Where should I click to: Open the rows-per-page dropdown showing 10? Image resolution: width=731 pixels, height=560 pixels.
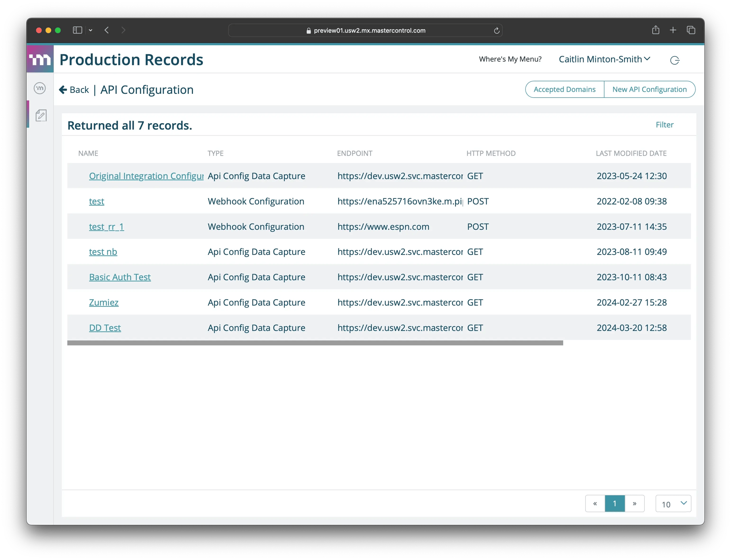(x=673, y=503)
